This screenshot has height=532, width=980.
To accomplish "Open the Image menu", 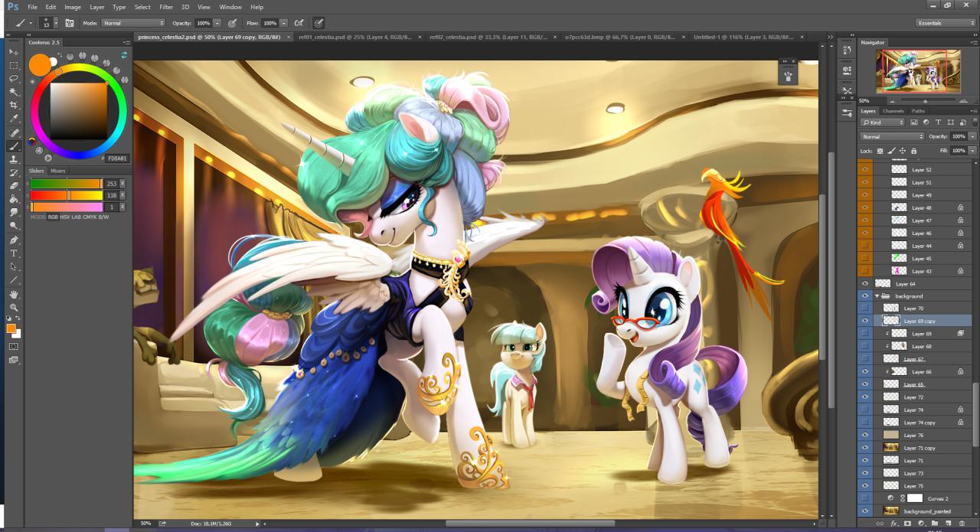I will point(73,7).
